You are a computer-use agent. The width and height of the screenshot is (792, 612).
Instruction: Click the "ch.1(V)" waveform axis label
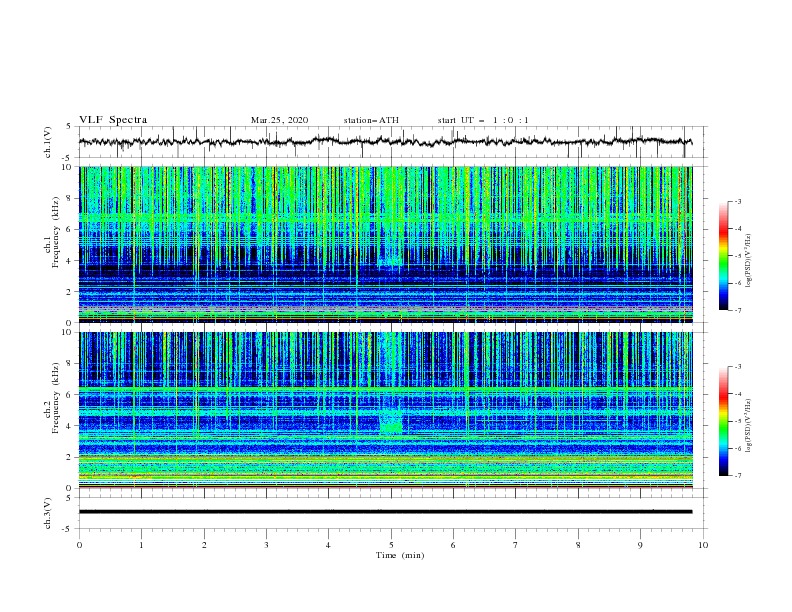[48, 142]
